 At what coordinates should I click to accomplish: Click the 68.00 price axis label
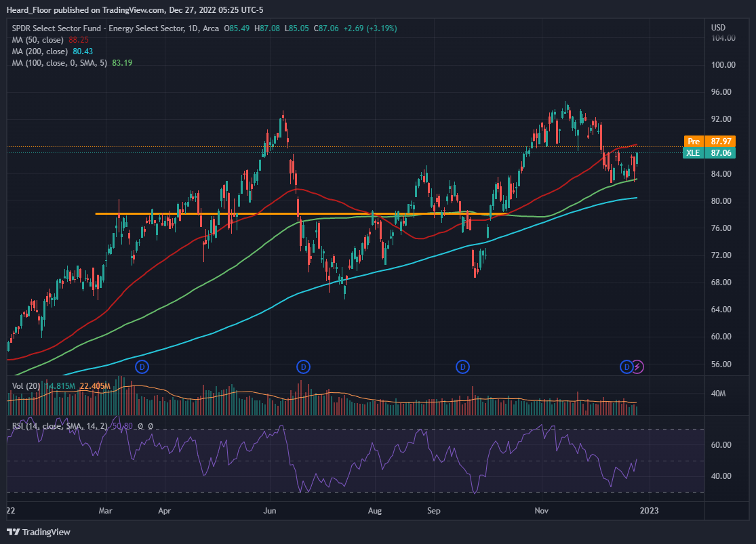click(721, 283)
